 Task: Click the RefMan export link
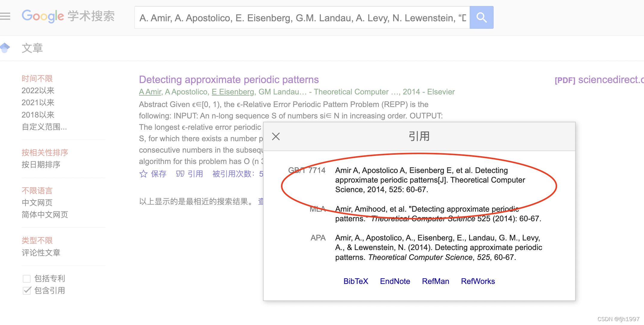[x=435, y=281]
